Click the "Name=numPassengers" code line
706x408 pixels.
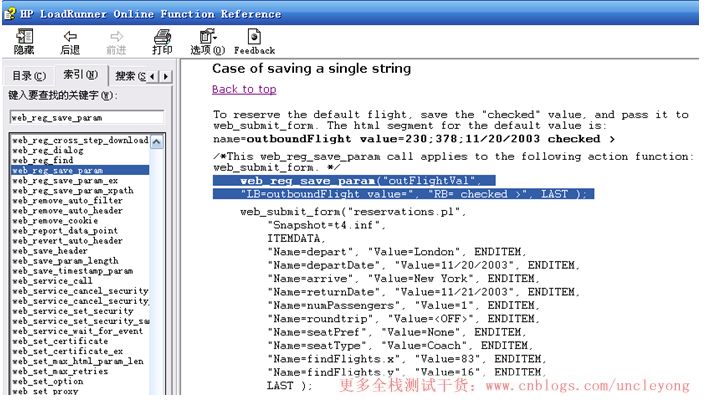coord(403,305)
